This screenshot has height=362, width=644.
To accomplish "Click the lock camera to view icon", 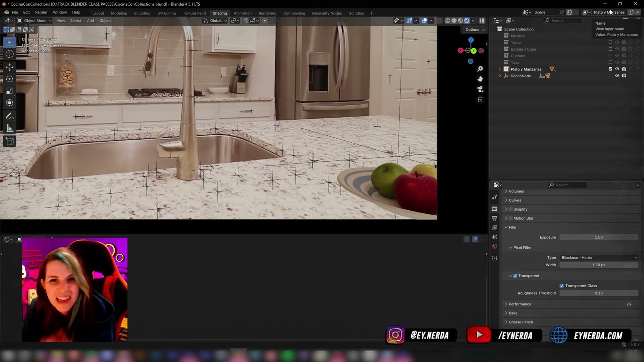I will click(480, 100).
